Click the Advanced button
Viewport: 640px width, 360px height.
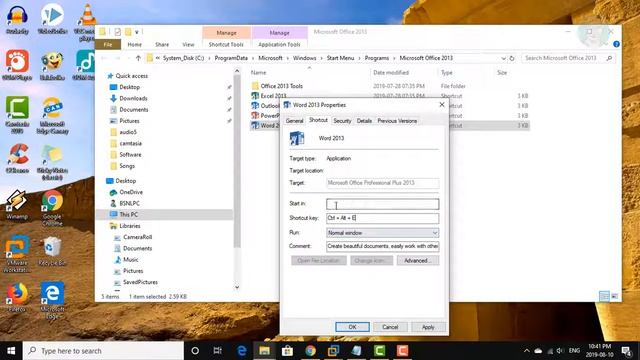[x=418, y=260]
